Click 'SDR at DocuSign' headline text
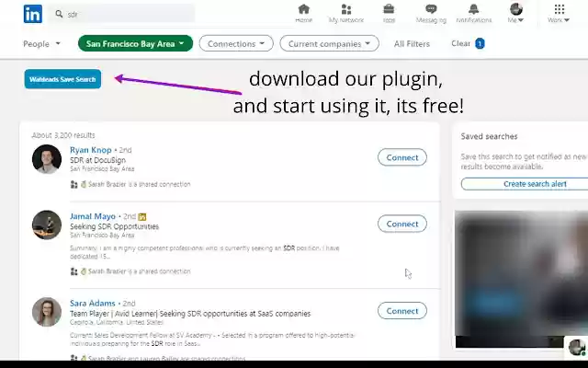Screen dimensions: 588x368 click(x=97, y=160)
